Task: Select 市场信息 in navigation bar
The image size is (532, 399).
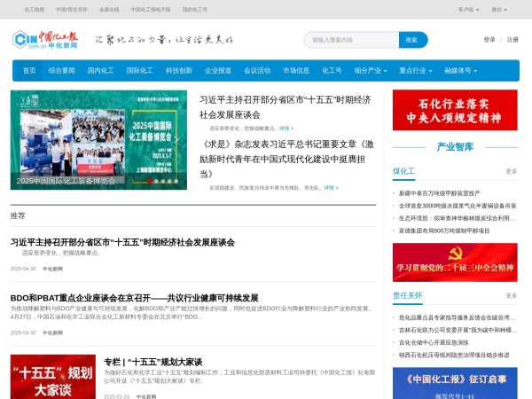Action: [296, 71]
